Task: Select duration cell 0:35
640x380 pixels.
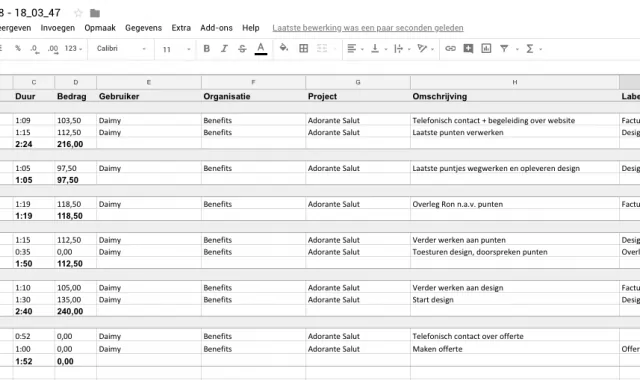Action: (34, 252)
